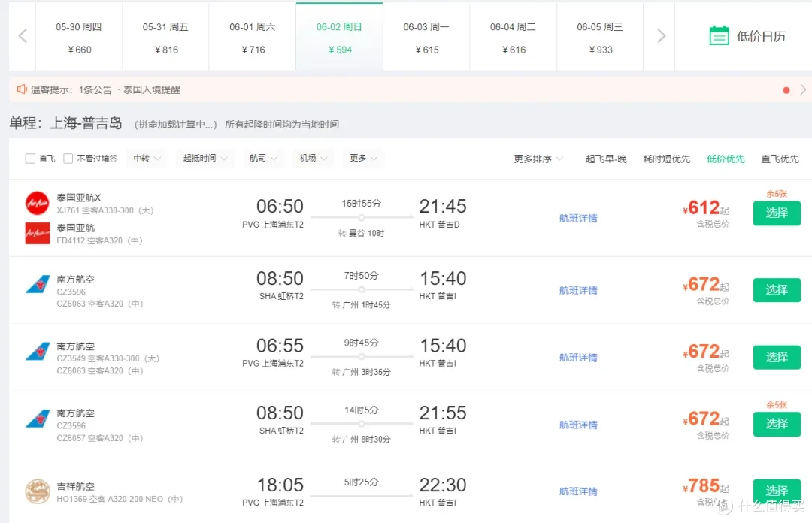Click the Thai AirAsia square logo
Viewport: 812px width, 523px height.
38,233
